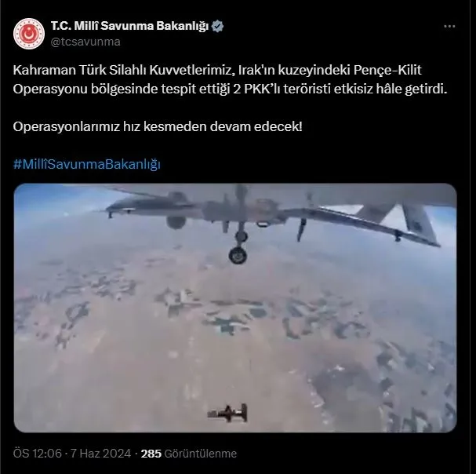Image resolution: width=476 pixels, height=474 pixels.
Task: Click the blue verified badge icon
Action: pyautogui.click(x=217, y=27)
